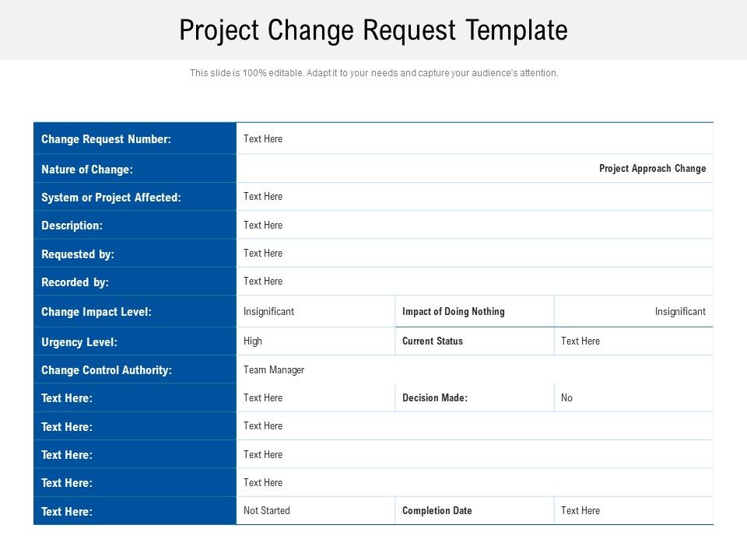Select the Text Here label in the Decision Made row
Viewport: 747px width, 560px height.
(67, 398)
